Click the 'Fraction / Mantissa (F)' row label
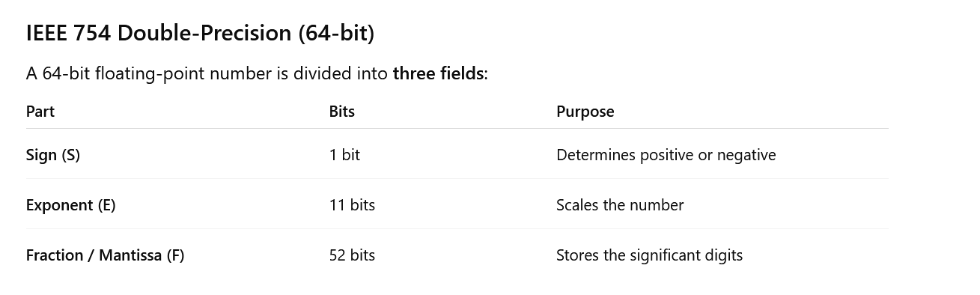 [106, 255]
